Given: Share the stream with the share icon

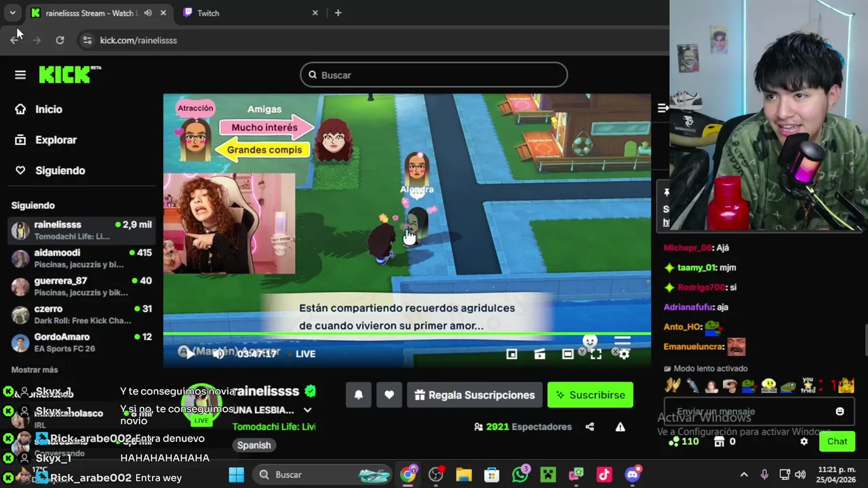Looking at the screenshot, I should click(590, 427).
